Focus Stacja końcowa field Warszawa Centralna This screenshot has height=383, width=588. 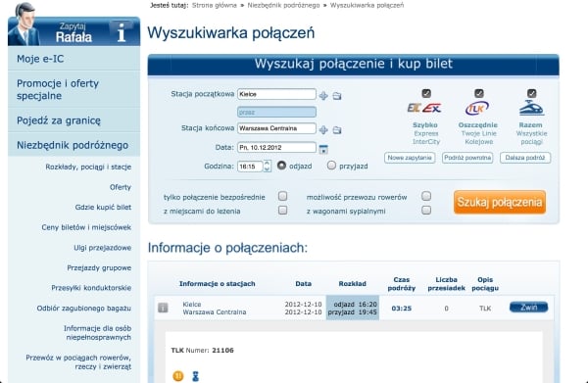[x=276, y=128]
